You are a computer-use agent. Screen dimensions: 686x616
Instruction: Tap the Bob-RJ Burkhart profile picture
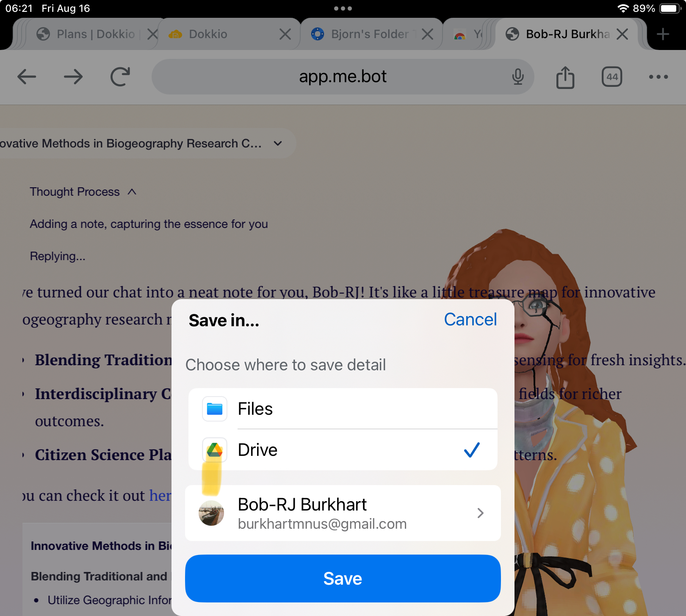(x=211, y=513)
